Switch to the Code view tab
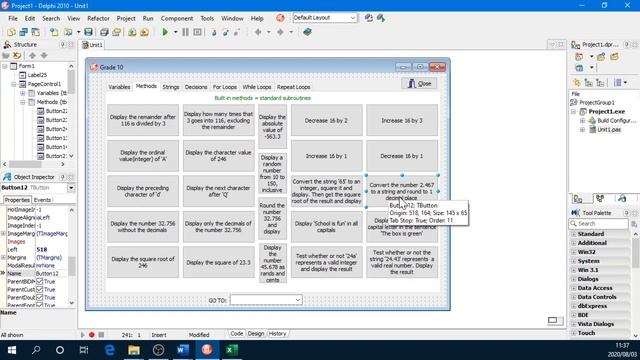 (x=236, y=334)
